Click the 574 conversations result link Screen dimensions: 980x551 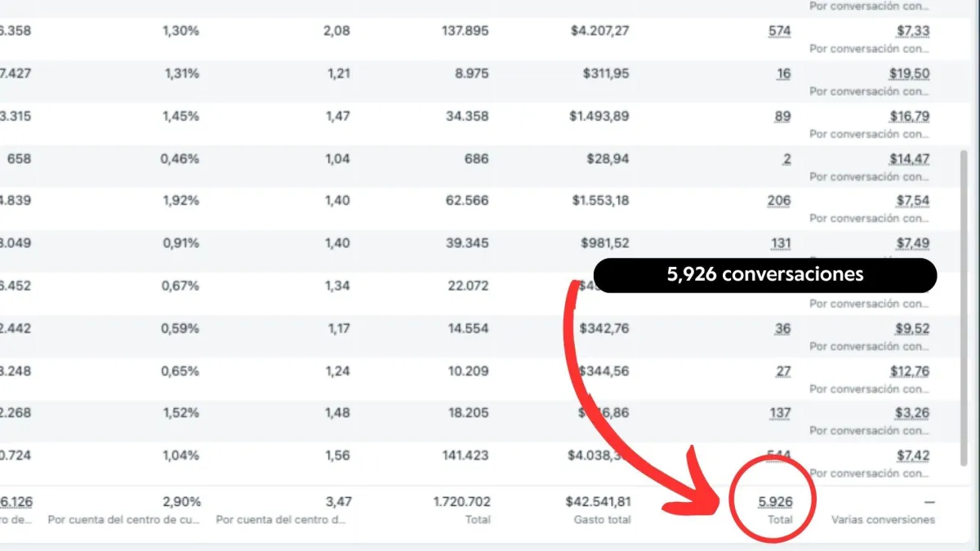[x=780, y=31]
